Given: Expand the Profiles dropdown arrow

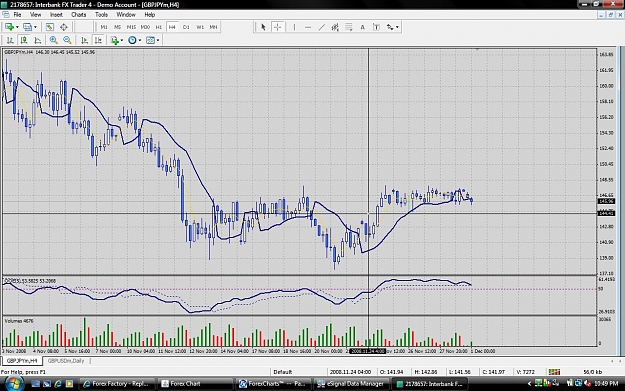Looking at the screenshot, I should pos(35,27).
